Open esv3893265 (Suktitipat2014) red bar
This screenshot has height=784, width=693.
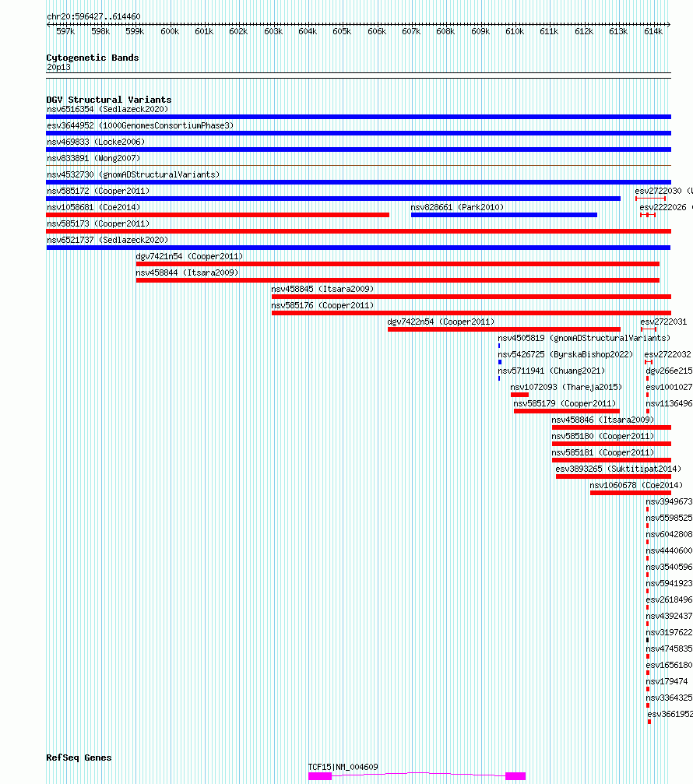[614, 476]
